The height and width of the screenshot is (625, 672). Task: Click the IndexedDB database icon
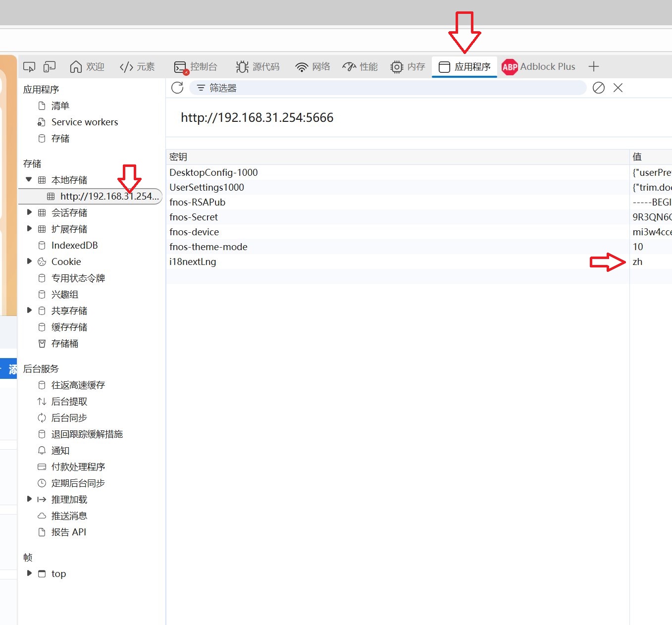42,246
